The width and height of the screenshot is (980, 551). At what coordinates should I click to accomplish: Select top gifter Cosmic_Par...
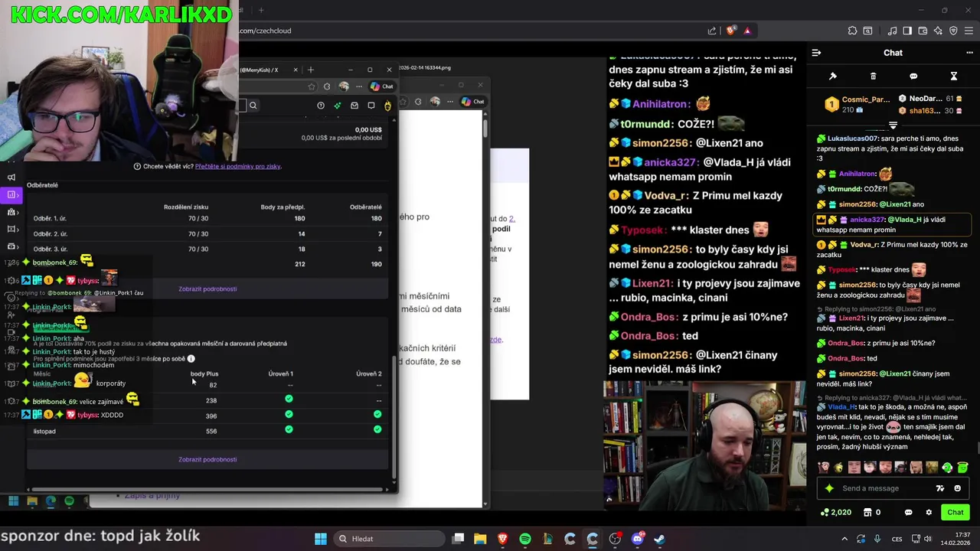pos(857,105)
